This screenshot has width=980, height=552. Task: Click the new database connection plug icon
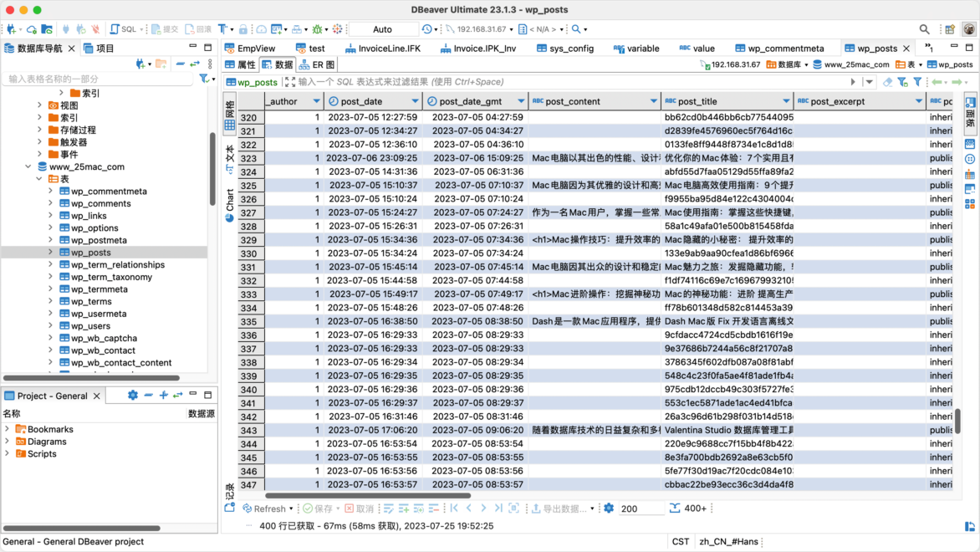point(12,28)
